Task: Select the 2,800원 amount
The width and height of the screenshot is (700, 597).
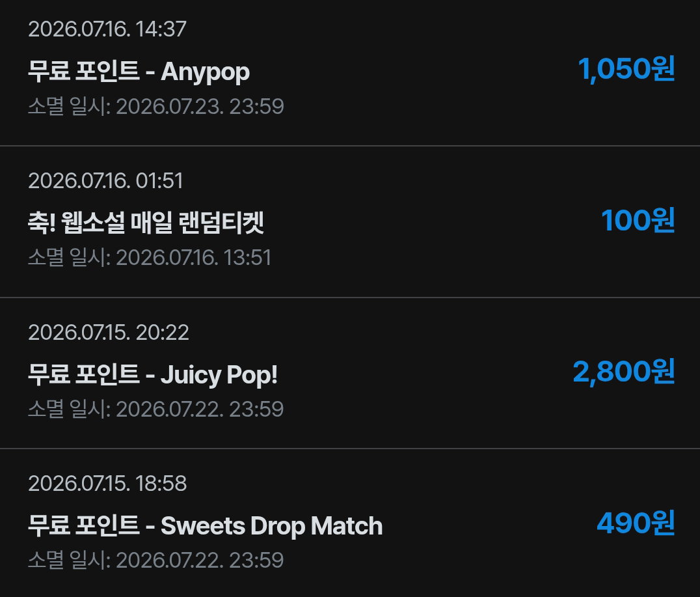Action: 624,372
